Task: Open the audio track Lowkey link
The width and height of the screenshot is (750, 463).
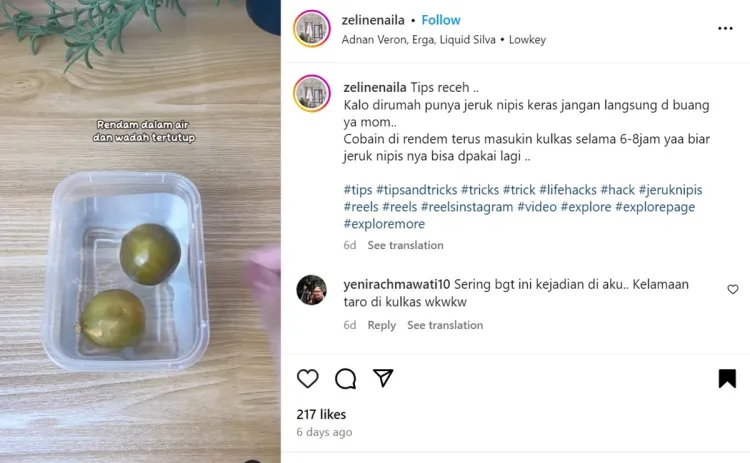Action: (527, 40)
